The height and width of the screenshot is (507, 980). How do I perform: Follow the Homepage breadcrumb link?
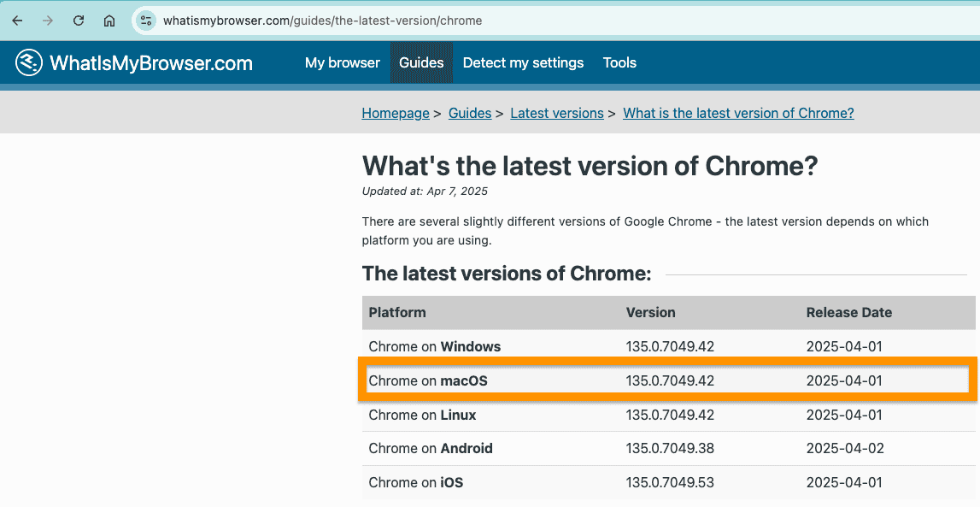coord(396,113)
